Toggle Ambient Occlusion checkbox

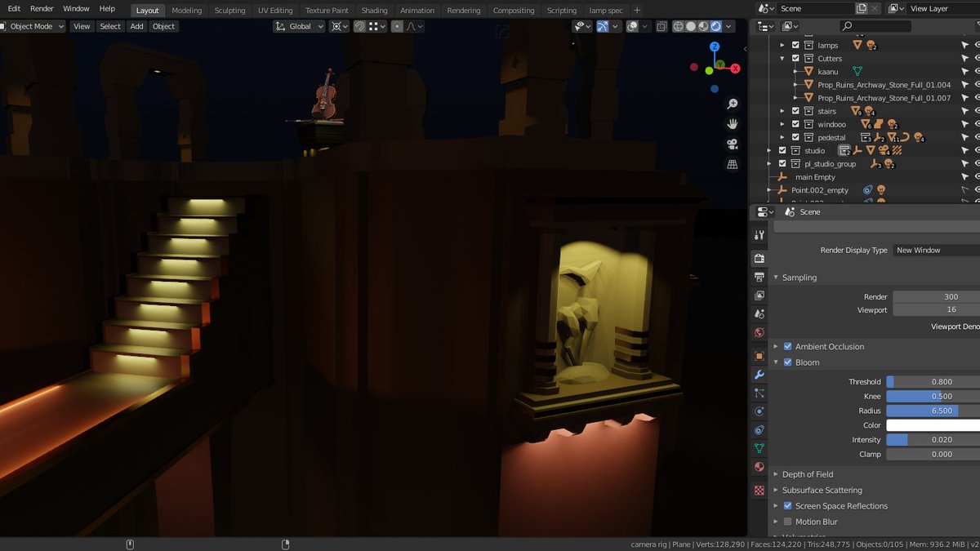787,346
